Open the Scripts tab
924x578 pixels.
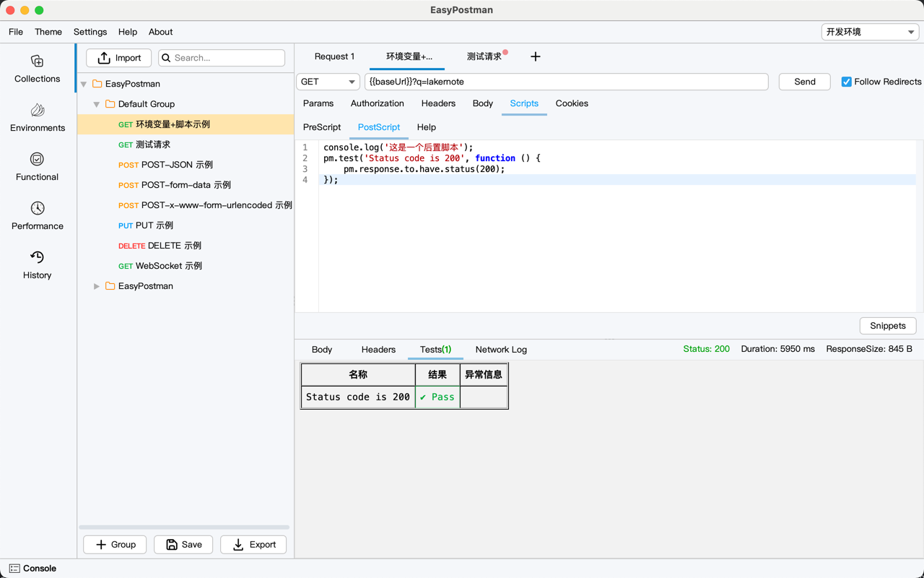pyautogui.click(x=524, y=103)
